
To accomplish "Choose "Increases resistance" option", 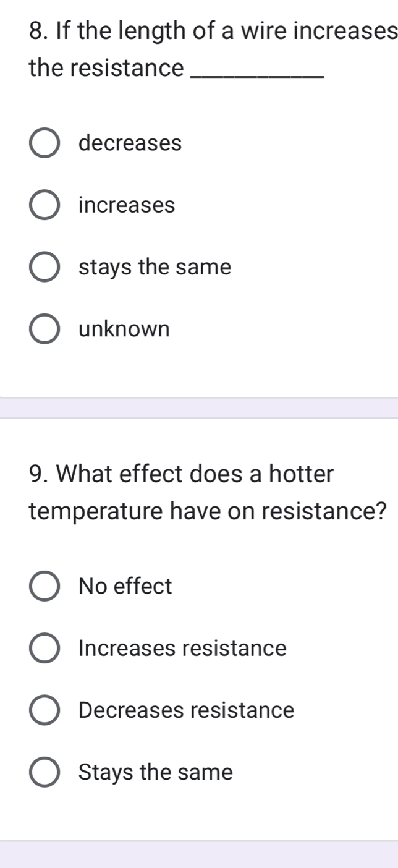I will pos(45,648).
